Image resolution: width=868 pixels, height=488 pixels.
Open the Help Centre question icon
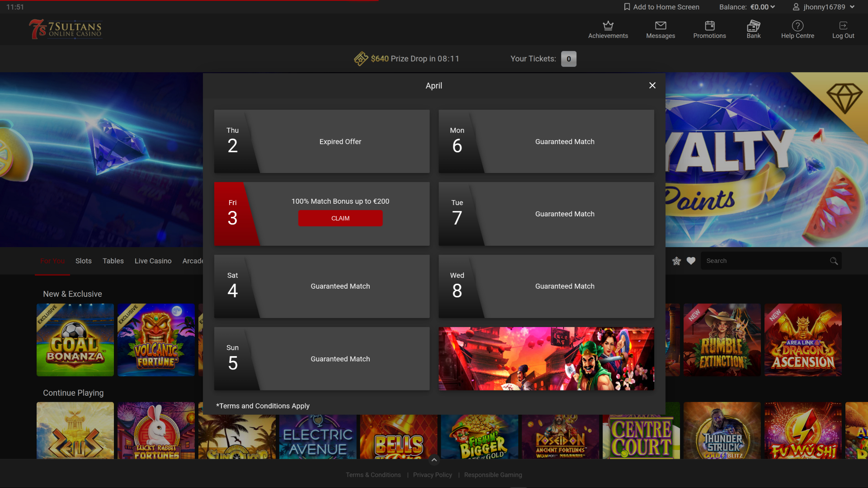pos(797,25)
